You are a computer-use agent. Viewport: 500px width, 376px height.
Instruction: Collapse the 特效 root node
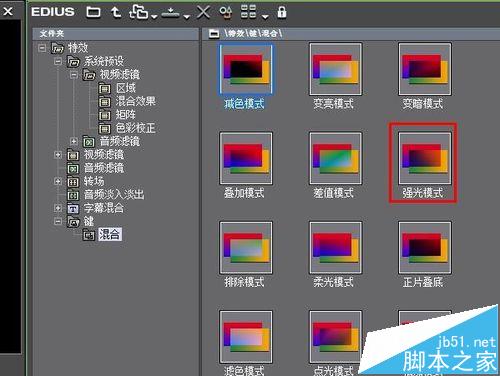click(42, 48)
